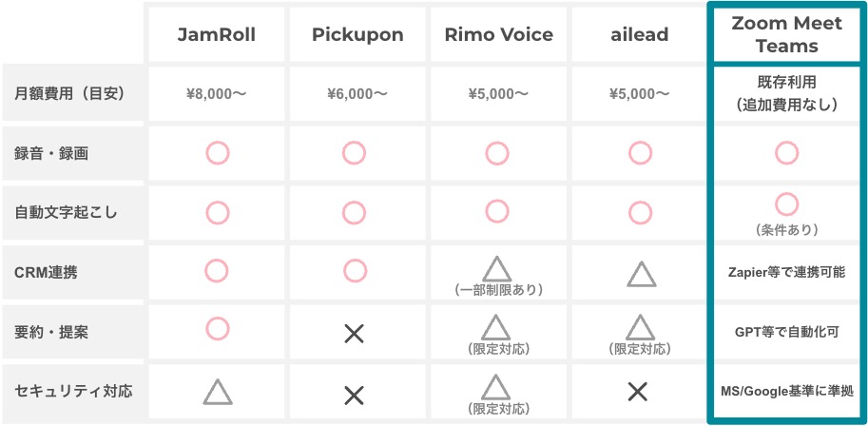Click the X mark for ailead セキュリティ対応

pos(638,392)
